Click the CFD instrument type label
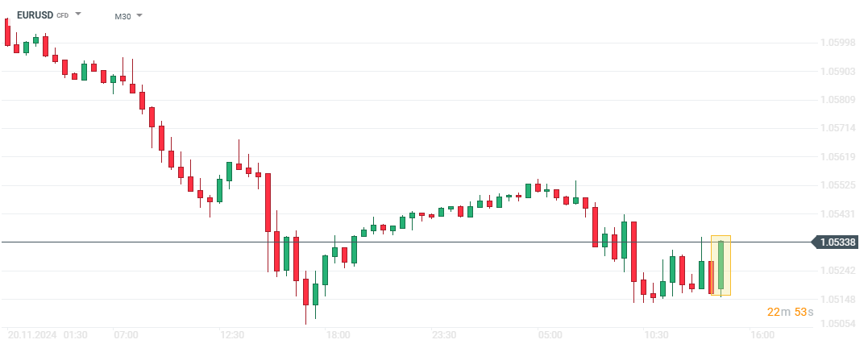Image resolution: width=868 pixels, height=348 pixels. click(62, 16)
